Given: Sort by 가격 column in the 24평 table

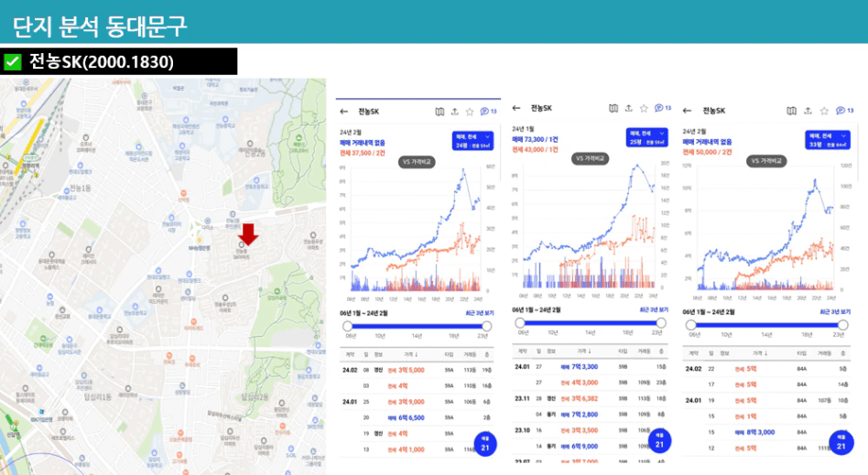Looking at the screenshot, I should (411, 354).
